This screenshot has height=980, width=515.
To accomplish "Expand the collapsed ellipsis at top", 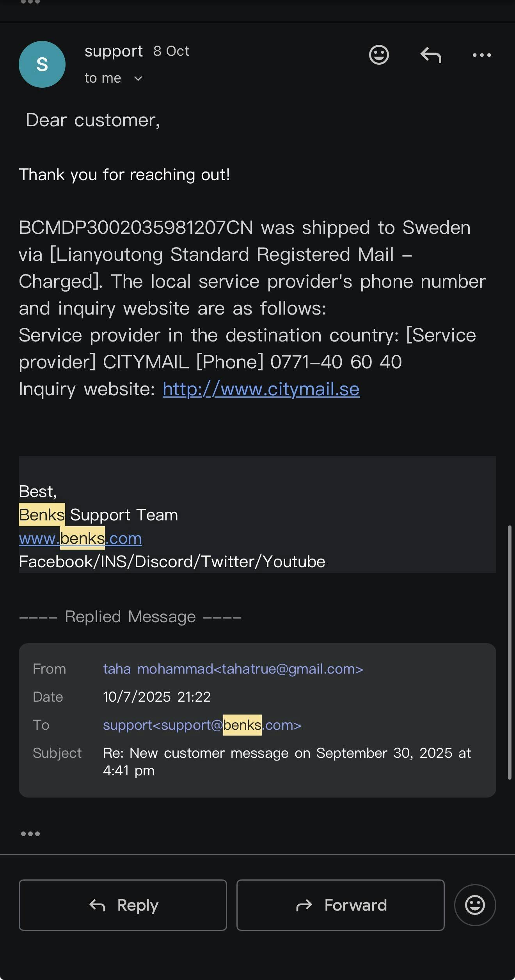I will coord(30,2).
